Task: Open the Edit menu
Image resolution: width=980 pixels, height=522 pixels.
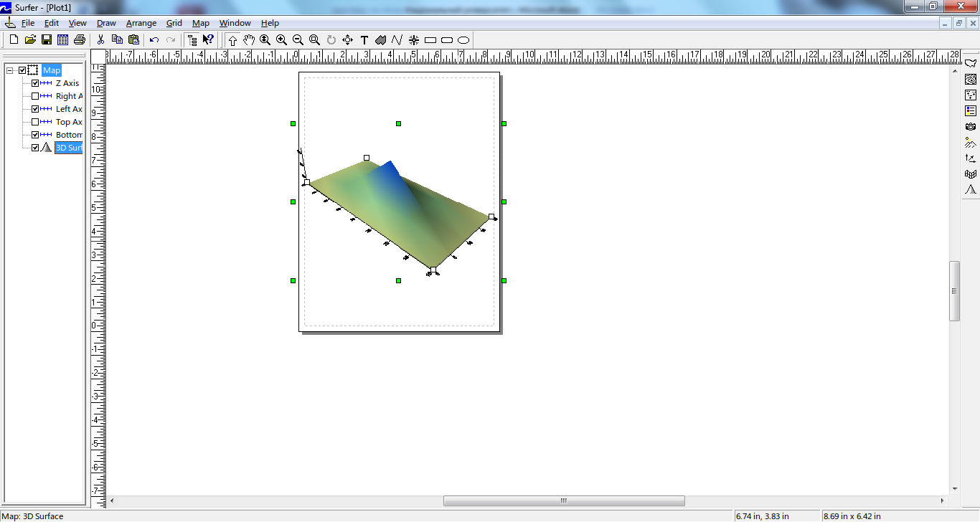Action: pos(51,23)
